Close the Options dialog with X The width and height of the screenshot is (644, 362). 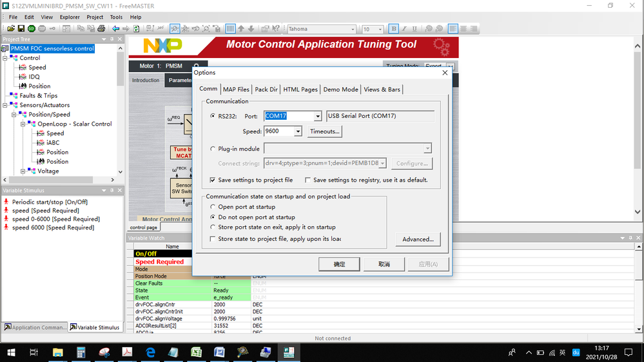[x=445, y=73]
